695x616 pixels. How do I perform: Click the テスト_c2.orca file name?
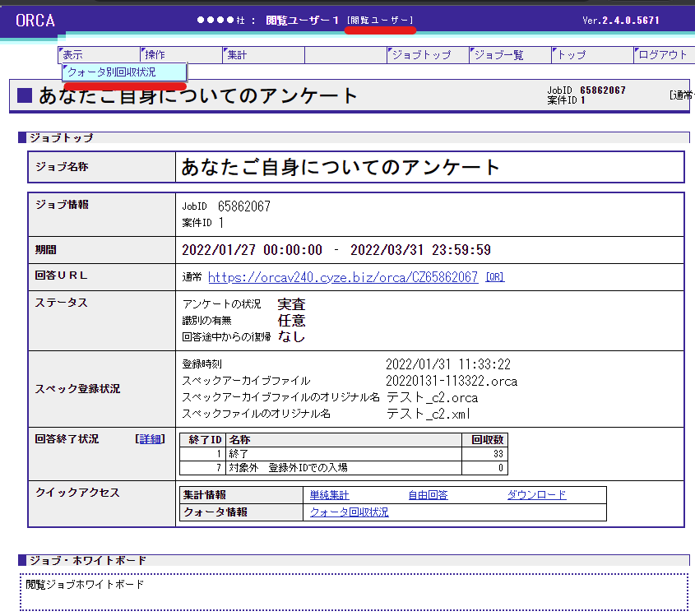click(432, 397)
